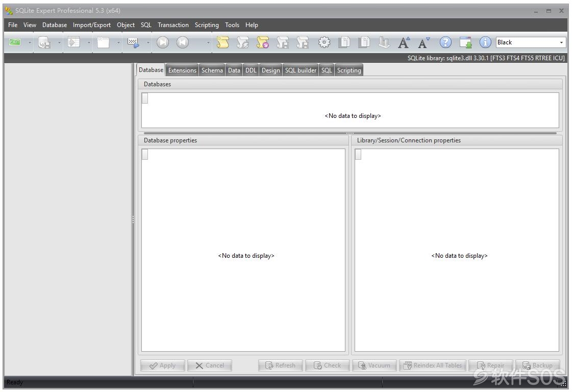
Task: Open Options via the gear icon
Action: point(324,42)
